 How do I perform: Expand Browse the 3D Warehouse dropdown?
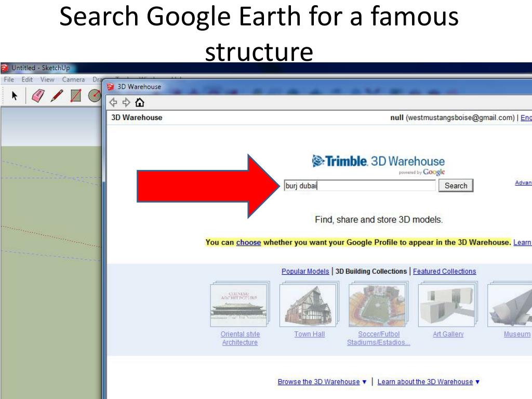click(322, 382)
